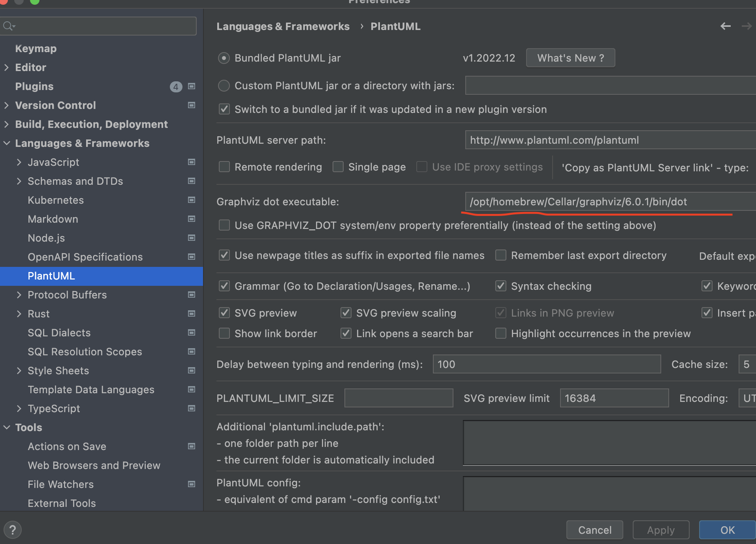Expand the Version Control section
This screenshot has height=544, width=756.
point(6,105)
